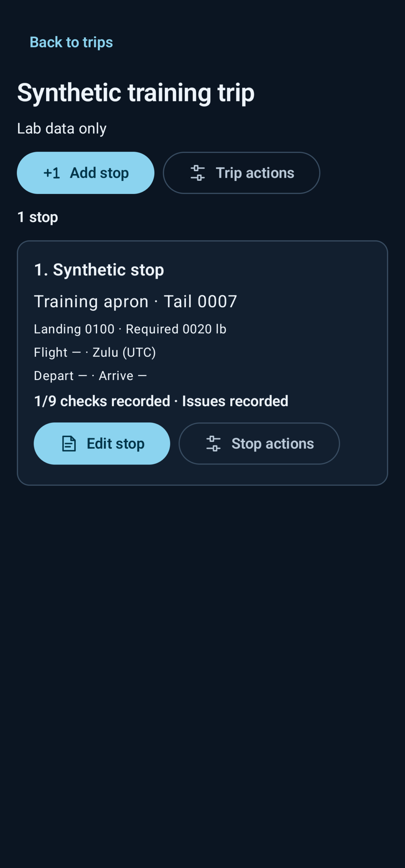Open the Trip actions menu
This screenshot has height=868, width=405.
(x=242, y=173)
